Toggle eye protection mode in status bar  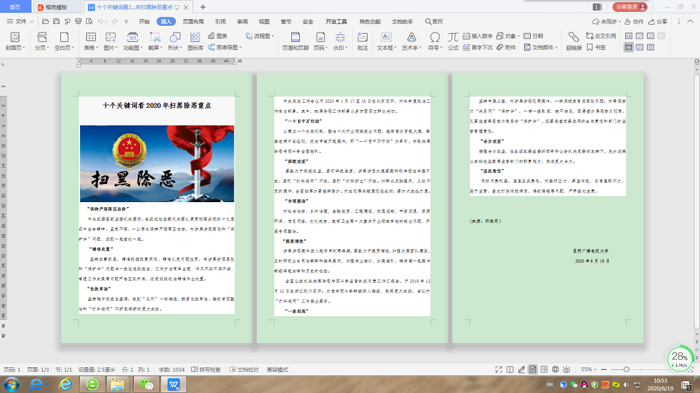[567, 369]
